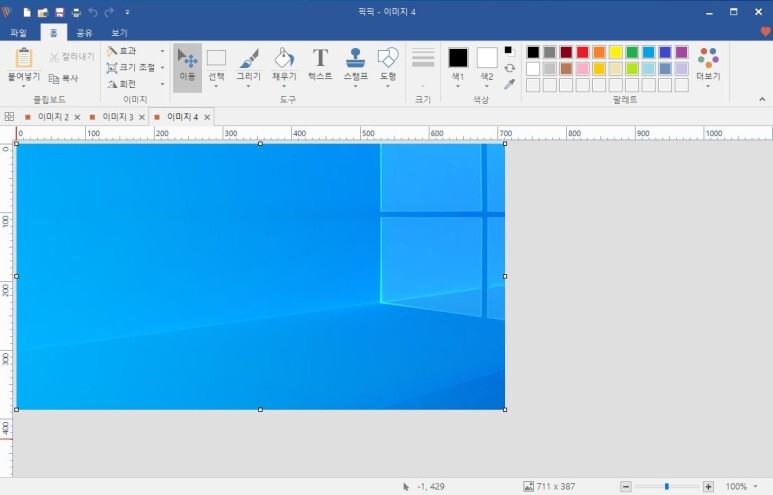Open quick access toolbar customize arrow

pos(127,12)
